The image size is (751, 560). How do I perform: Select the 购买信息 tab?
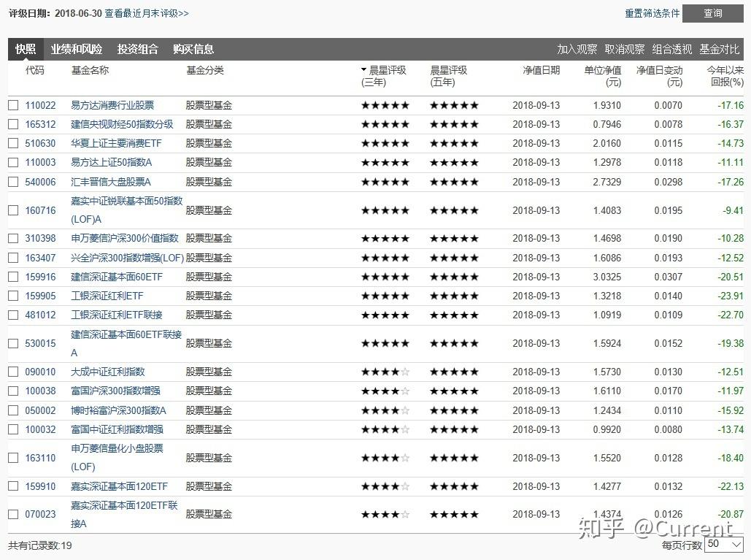[x=193, y=50]
